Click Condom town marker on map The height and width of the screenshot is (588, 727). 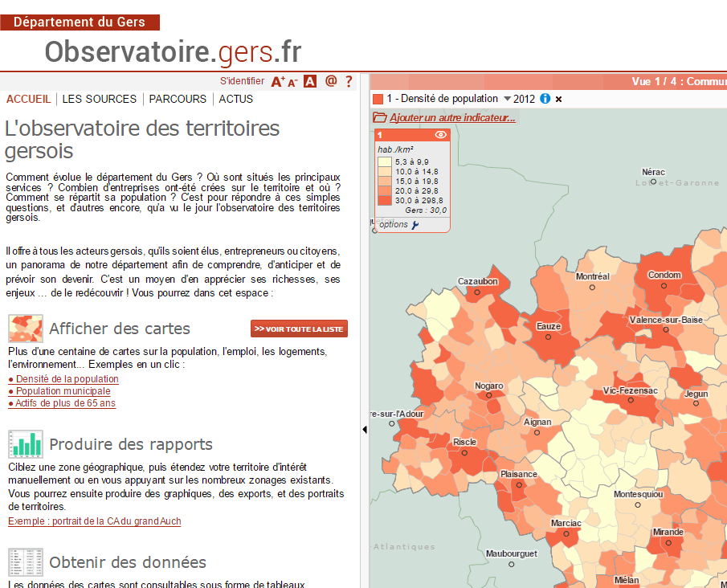point(664,286)
